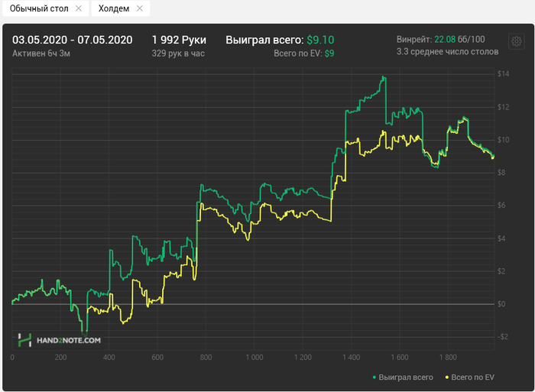
Task: Click the green line peak near $14
Action: tap(384, 77)
